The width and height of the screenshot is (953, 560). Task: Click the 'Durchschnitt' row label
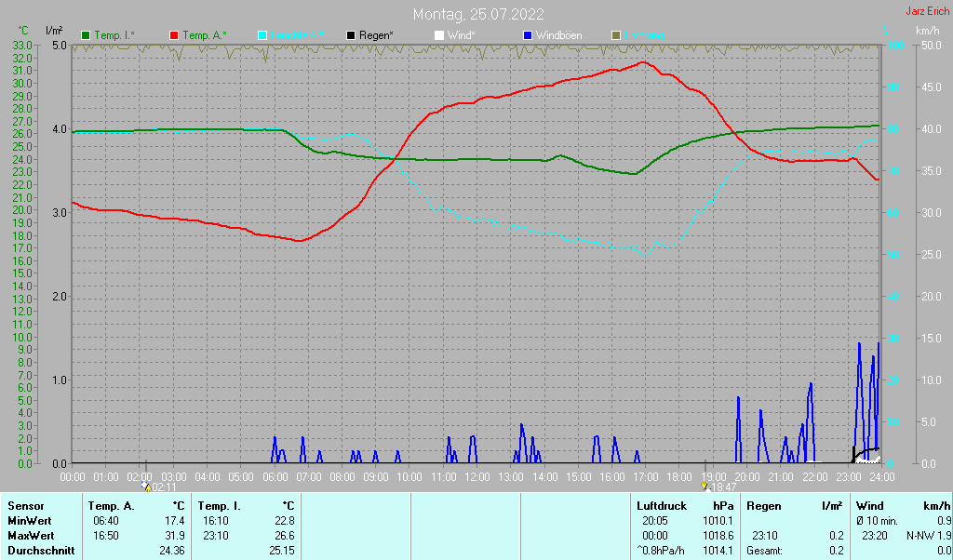coord(41,552)
